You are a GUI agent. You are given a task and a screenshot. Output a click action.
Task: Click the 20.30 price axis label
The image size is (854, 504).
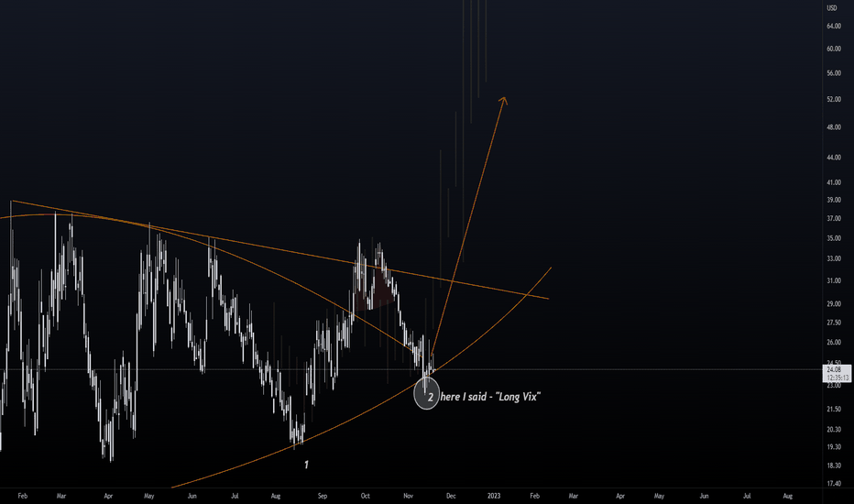tap(834, 430)
